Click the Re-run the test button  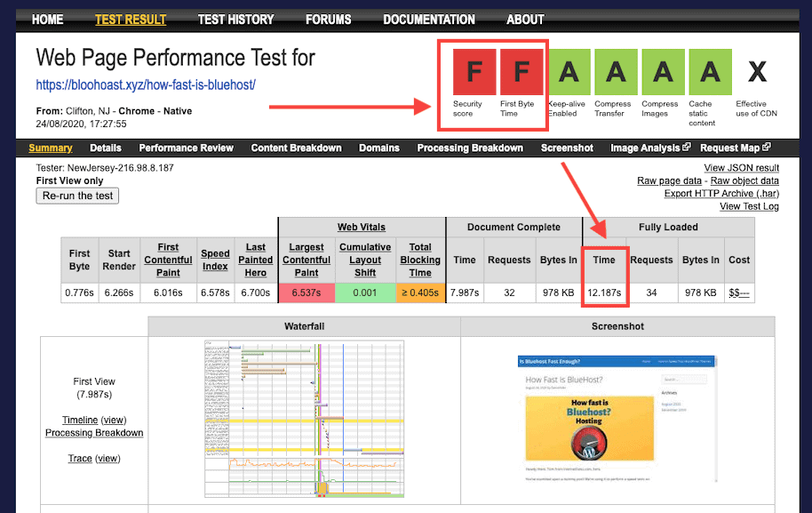click(x=77, y=196)
